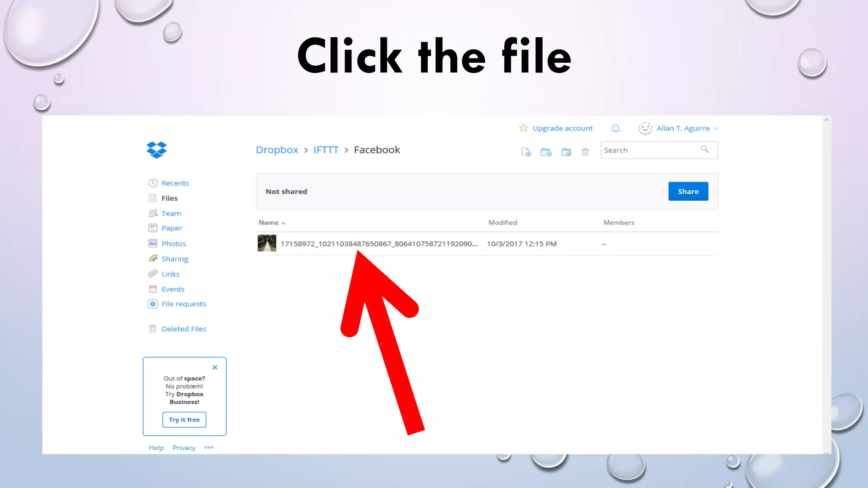Click the new shared folder toolbar icon
The image size is (868, 488).
coord(566,152)
